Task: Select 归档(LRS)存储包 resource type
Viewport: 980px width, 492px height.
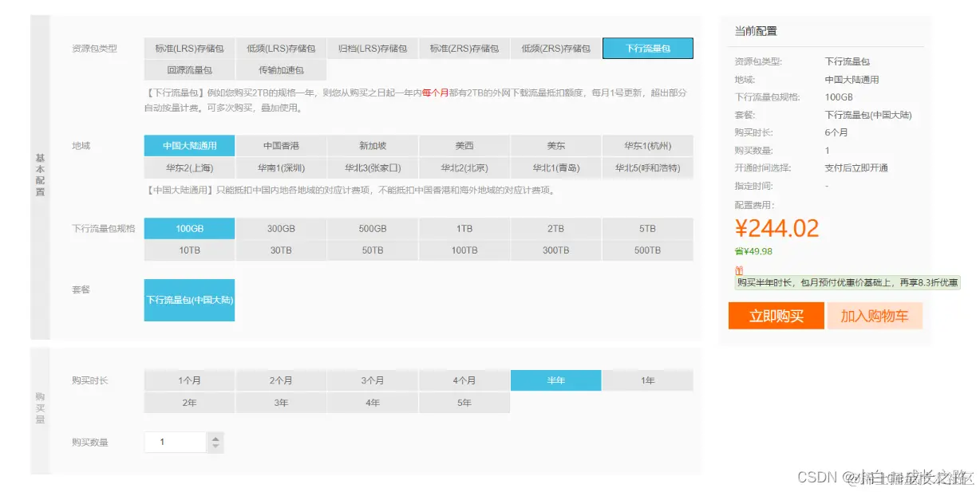Action: [373, 49]
